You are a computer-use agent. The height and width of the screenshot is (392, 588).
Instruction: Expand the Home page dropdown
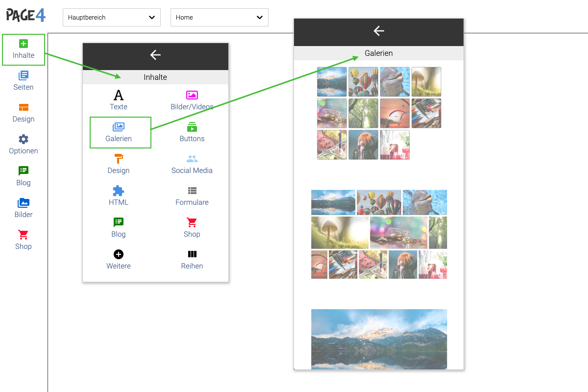coord(220,17)
